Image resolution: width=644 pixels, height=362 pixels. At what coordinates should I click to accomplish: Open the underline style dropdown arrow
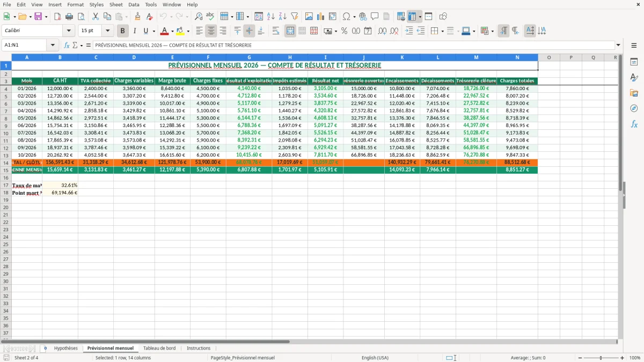[x=153, y=31]
